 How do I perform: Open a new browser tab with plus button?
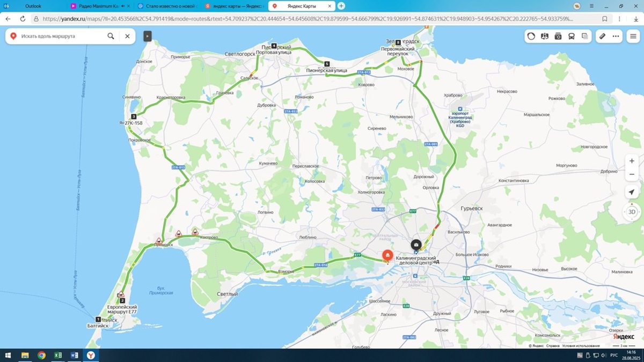pos(341,6)
